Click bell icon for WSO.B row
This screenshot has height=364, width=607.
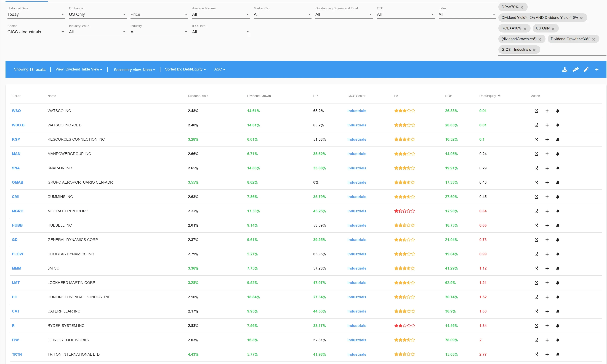pyautogui.click(x=558, y=125)
